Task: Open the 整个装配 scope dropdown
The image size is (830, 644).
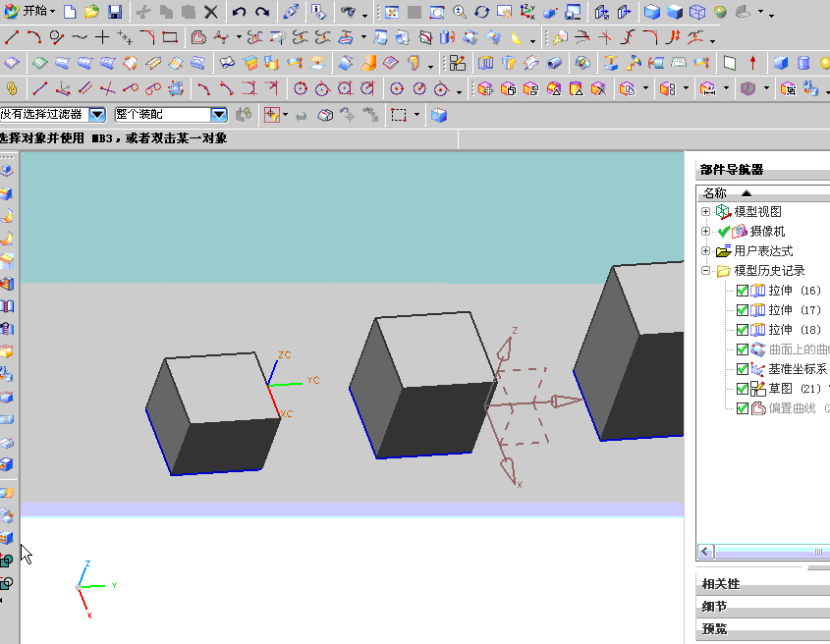Action: click(219, 114)
